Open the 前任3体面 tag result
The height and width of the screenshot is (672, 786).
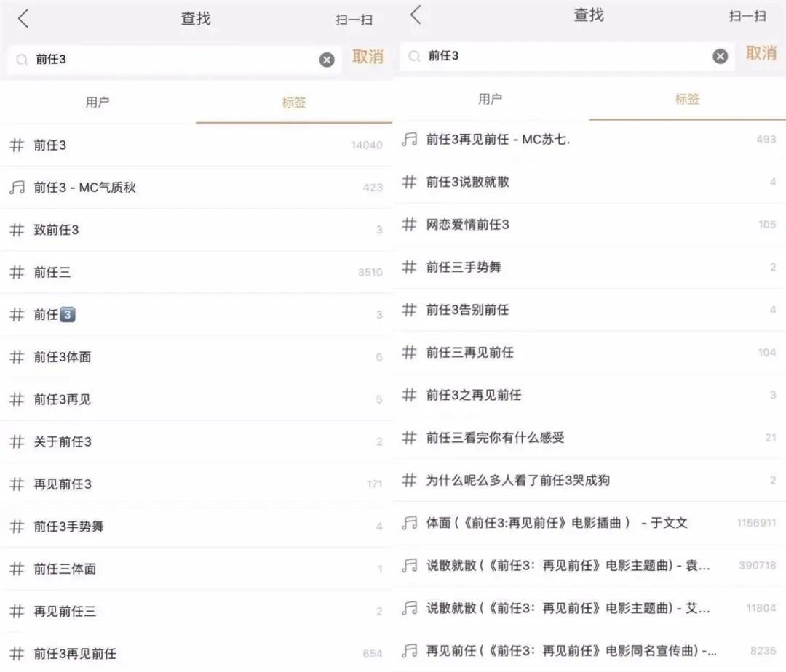[196, 357]
